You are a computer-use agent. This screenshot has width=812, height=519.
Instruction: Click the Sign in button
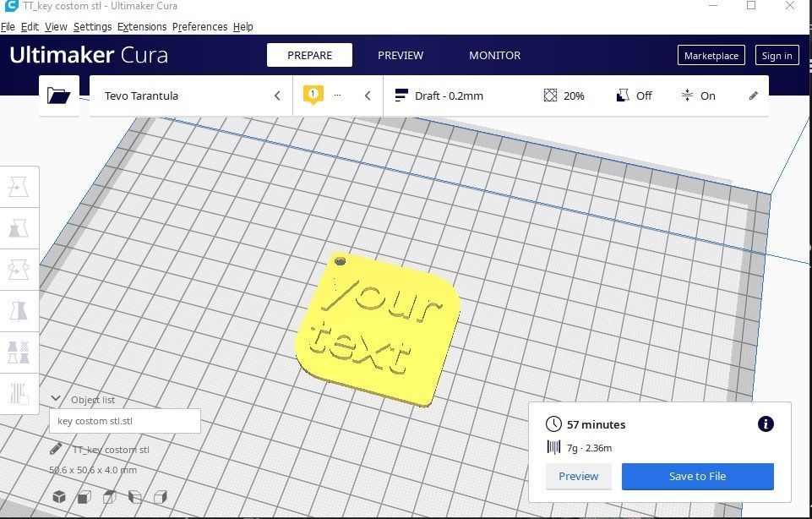(777, 56)
